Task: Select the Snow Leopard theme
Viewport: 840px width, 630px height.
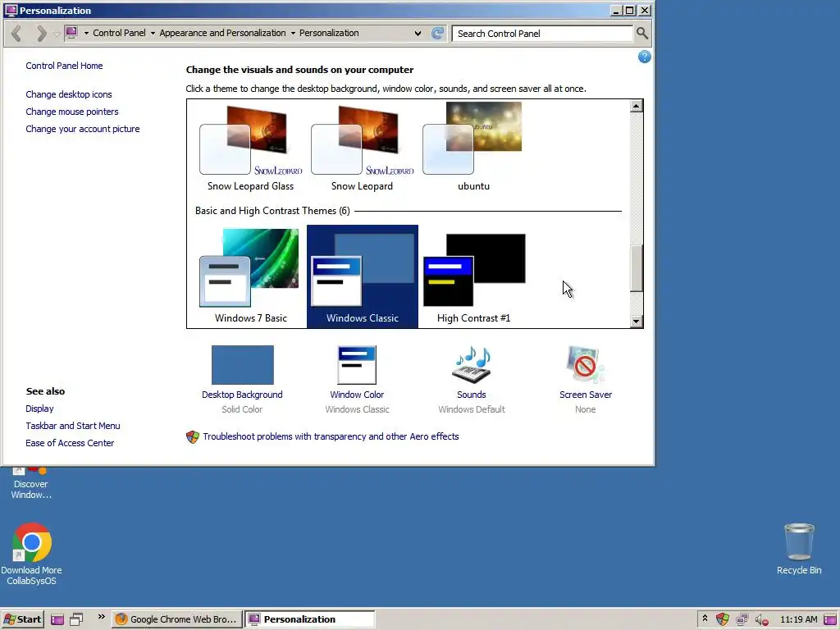Action: pos(362,148)
